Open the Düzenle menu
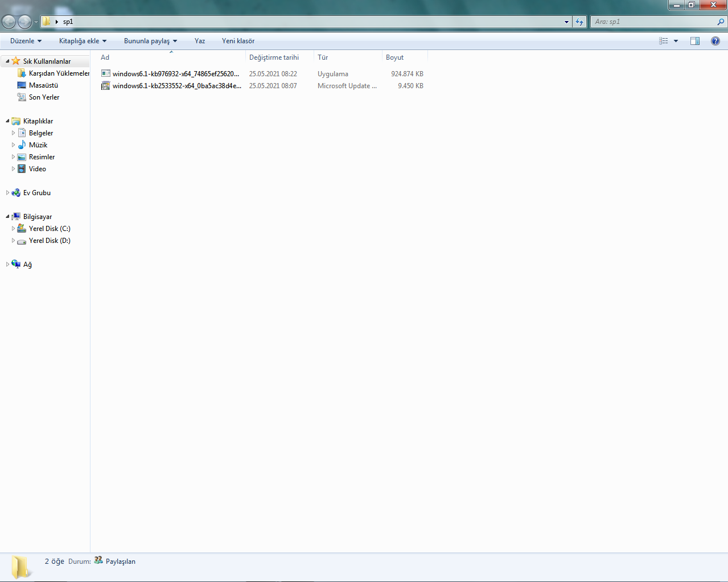This screenshot has height=582, width=728. tap(26, 41)
